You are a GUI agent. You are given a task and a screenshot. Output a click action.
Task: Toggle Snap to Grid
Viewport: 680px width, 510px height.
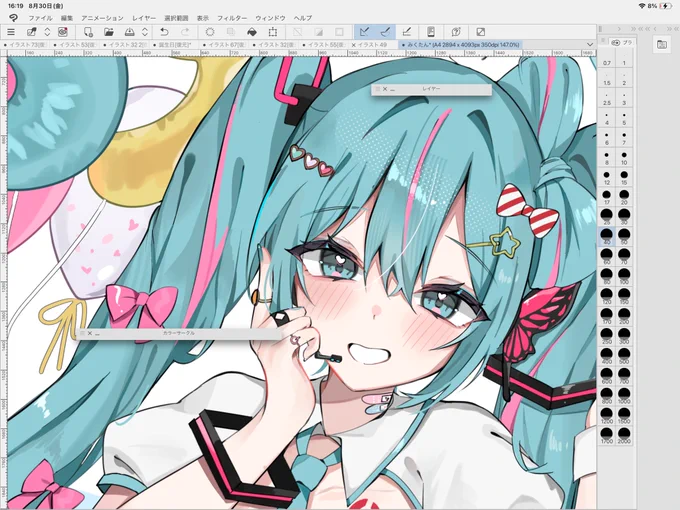click(x=406, y=32)
